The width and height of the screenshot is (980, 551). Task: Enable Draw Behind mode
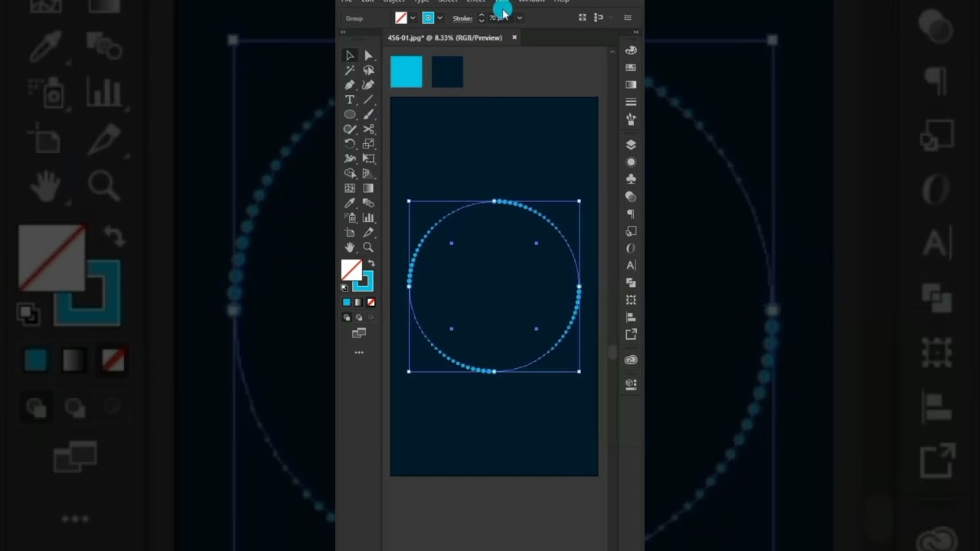click(359, 317)
